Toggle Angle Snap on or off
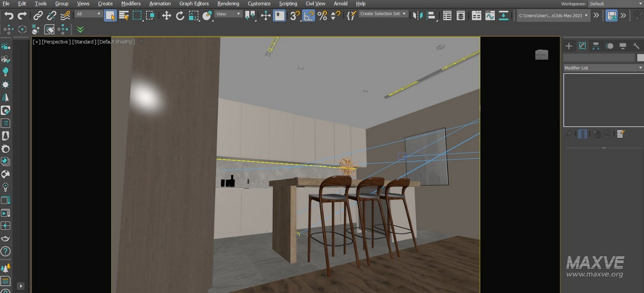 (x=309, y=15)
